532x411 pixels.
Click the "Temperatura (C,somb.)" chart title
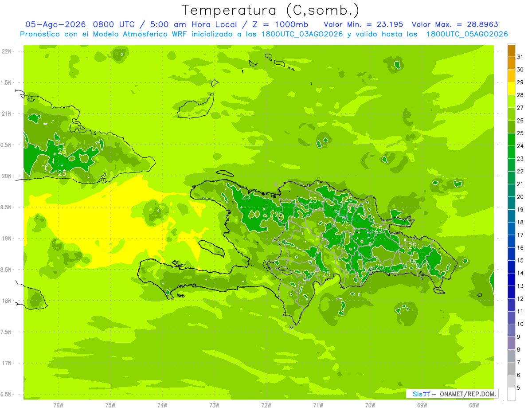pos(270,10)
